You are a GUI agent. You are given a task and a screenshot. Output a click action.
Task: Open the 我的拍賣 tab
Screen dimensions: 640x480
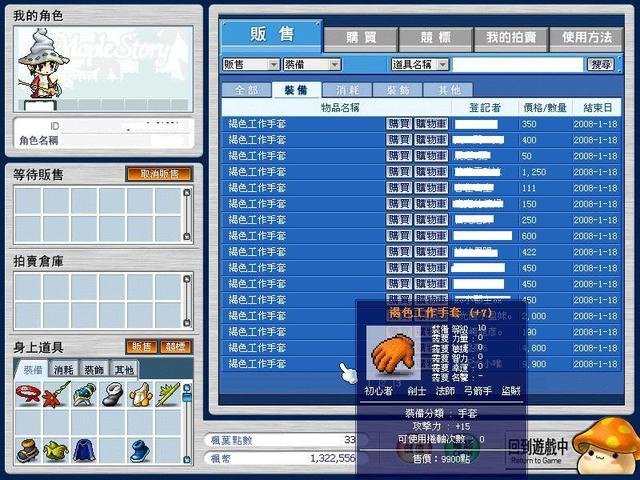(x=511, y=38)
